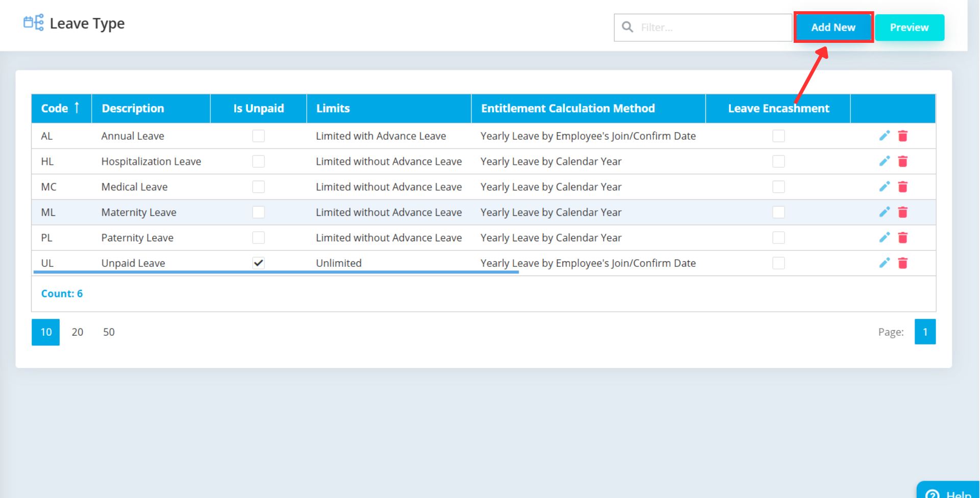Sort by Description column header
The width and height of the screenshot is (980, 498).
[x=151, y=108]
